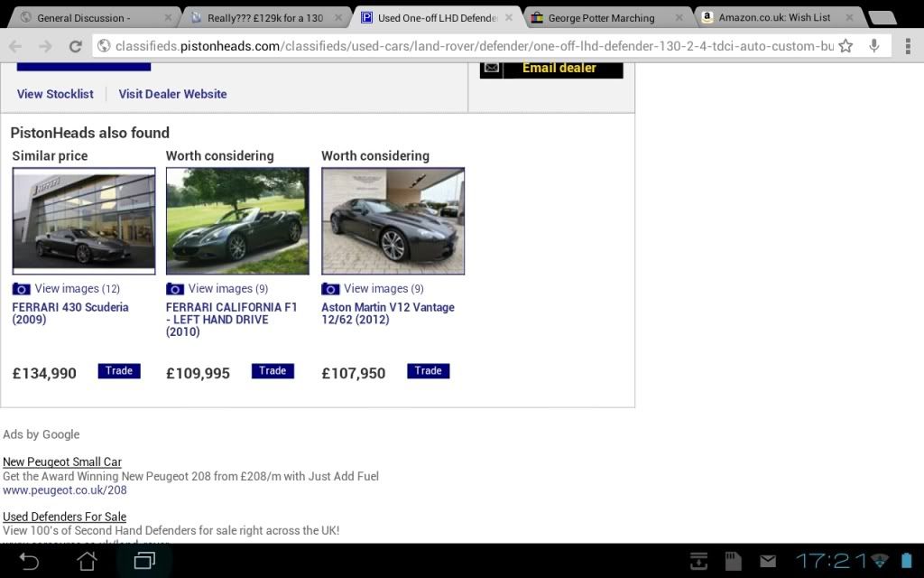Click the 'Ads by Google' label
The image size is (924, 578).
click(x=42, y=434)
